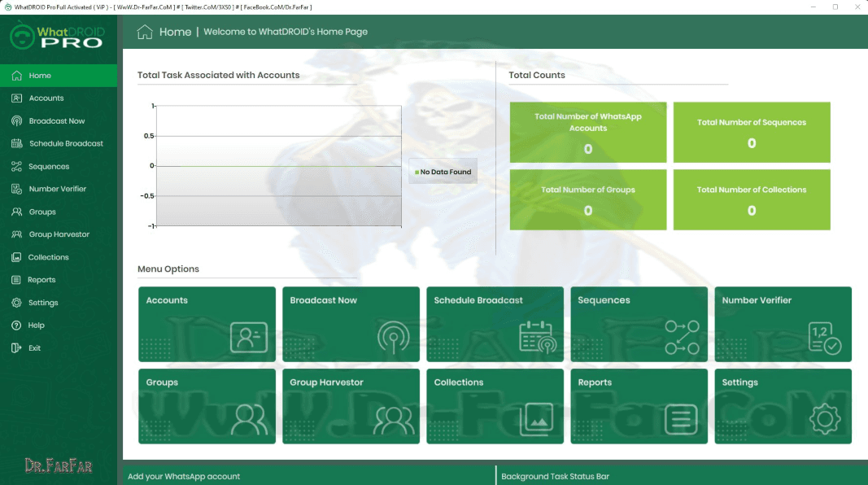The width and height of the screenshot is (868, 485).
Task: Click the Number Verifier sidebar icon
Action: pos(16,189)
